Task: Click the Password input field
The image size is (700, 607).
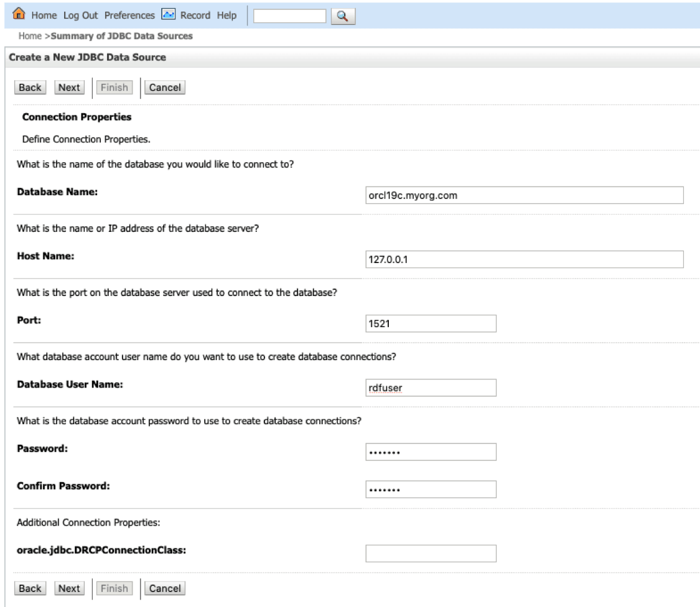Action: [x=431, y=452]
